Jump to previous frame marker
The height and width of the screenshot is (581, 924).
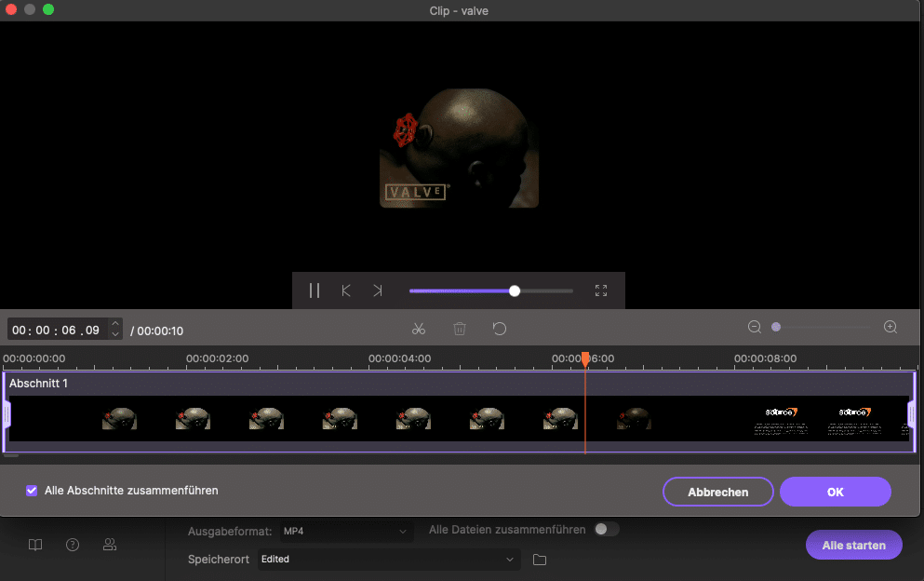[346, 290]
